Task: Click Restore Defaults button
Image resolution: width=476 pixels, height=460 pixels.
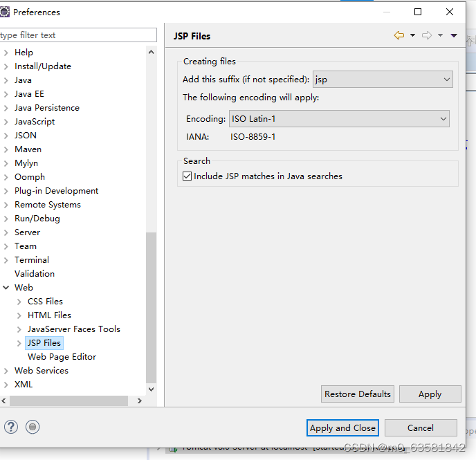Action: pos(357,394)
